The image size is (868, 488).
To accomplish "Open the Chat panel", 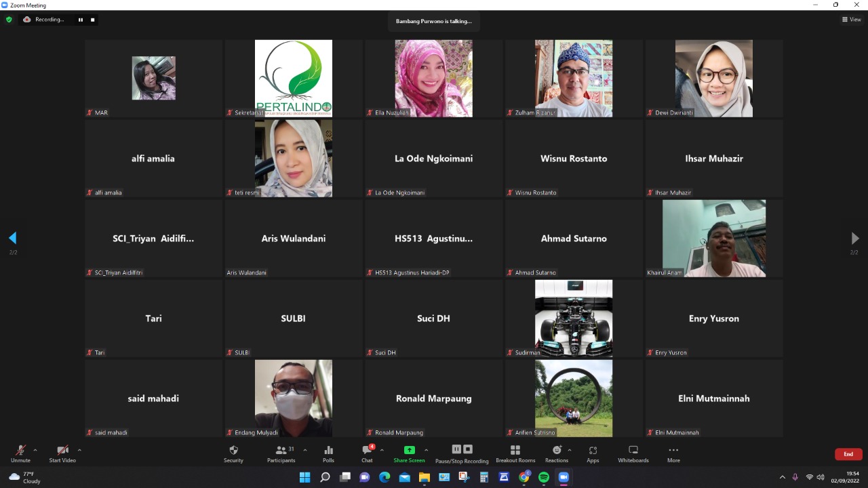I will 367,453.
